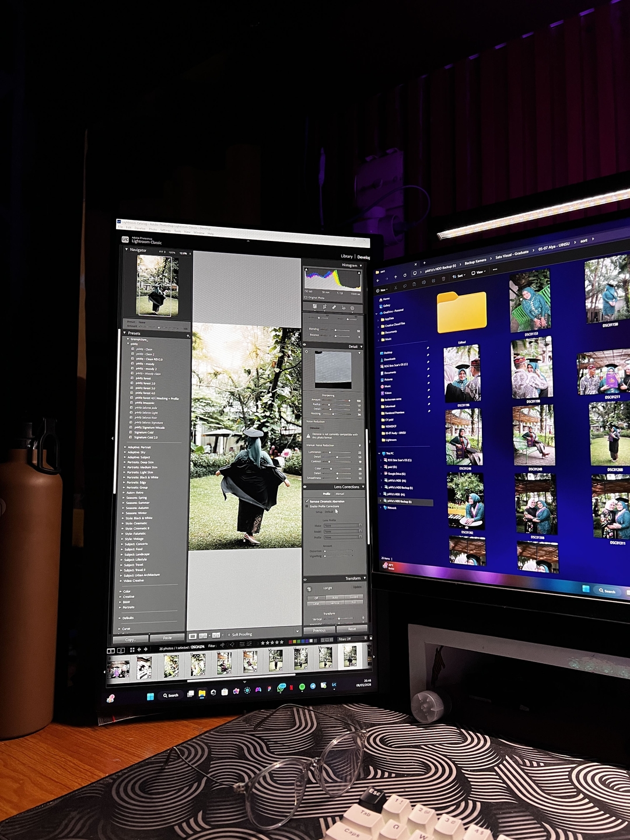Screen dimensions: 630x840
Task: Apply the p44lz forest 4.0 preset
Action: pos(146,393)
